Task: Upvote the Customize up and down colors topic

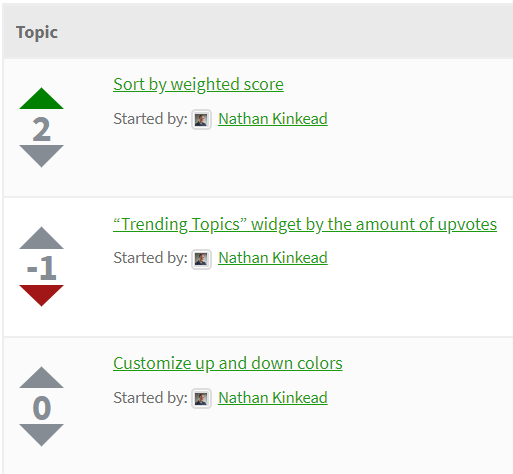Action: click(x=41, y=377)
